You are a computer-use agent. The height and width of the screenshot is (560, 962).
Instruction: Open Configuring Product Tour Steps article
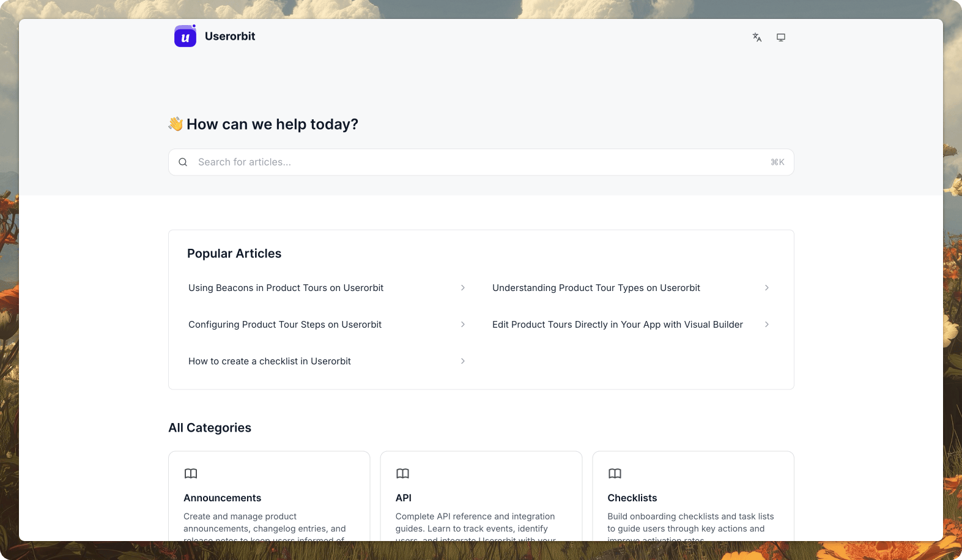point(285,325)
